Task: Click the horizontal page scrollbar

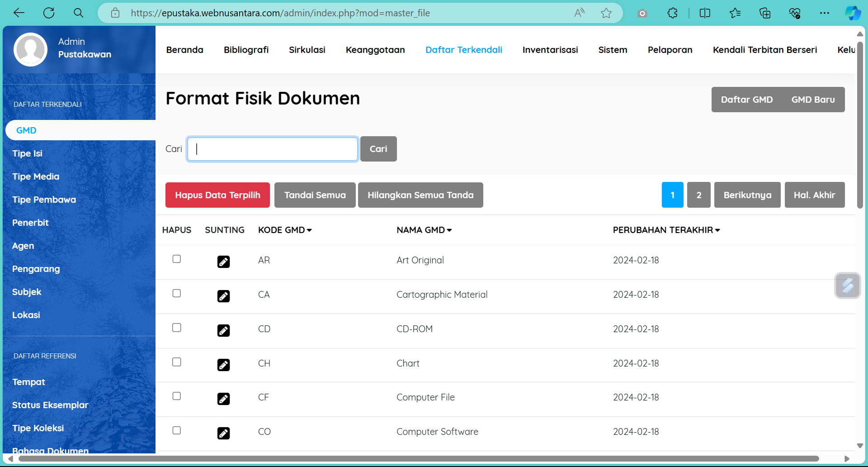Action: click(x=419, y=459)
